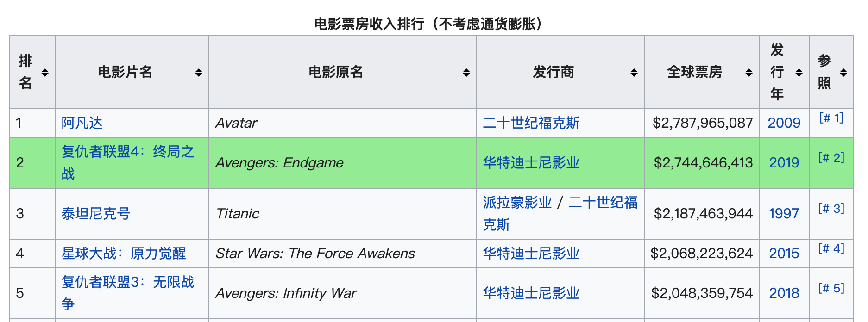Sort by 全球票房 sort arrows
The height and width of the screenshot is (322, 868).
click(x=749, y=73)
